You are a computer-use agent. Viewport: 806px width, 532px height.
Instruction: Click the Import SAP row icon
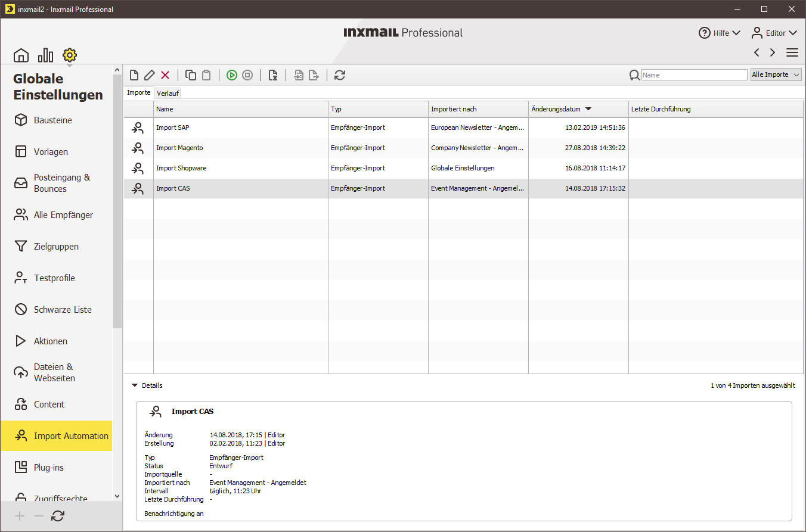click(138, 127)
